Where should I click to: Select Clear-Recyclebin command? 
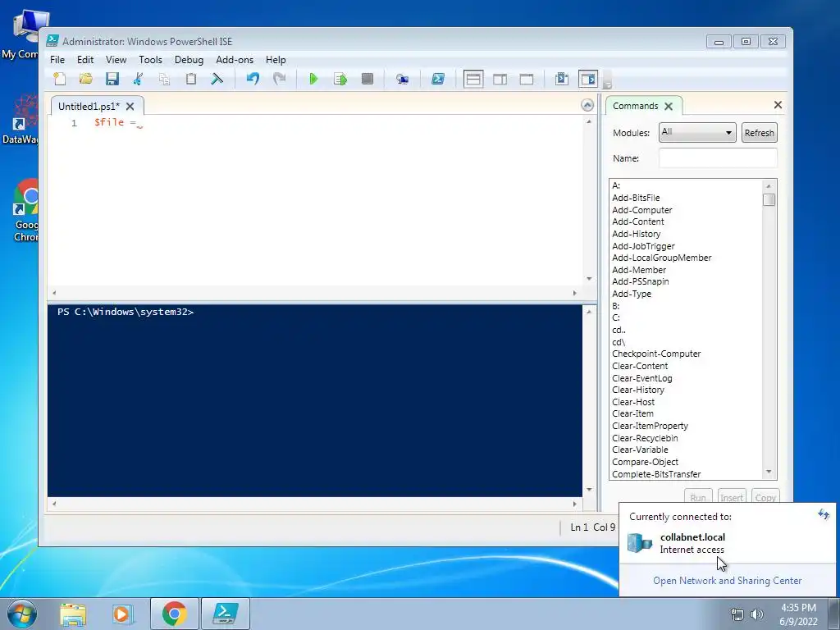[645, 438]
